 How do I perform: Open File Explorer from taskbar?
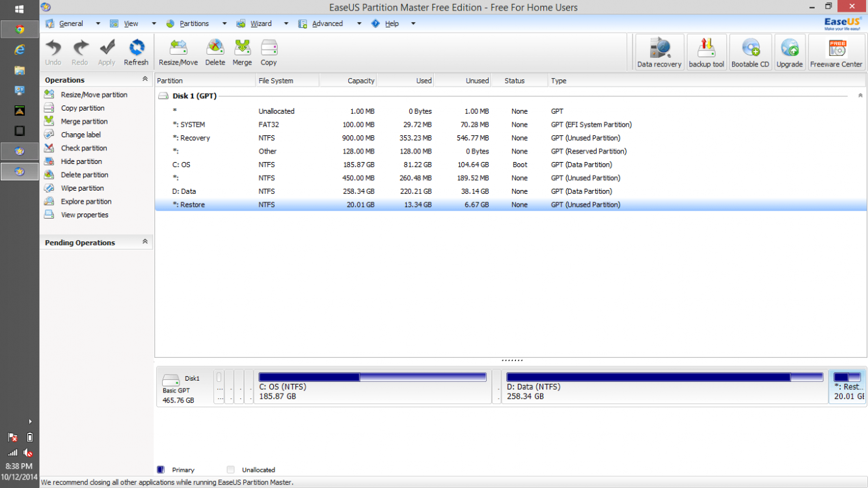(x=20, y=70)
